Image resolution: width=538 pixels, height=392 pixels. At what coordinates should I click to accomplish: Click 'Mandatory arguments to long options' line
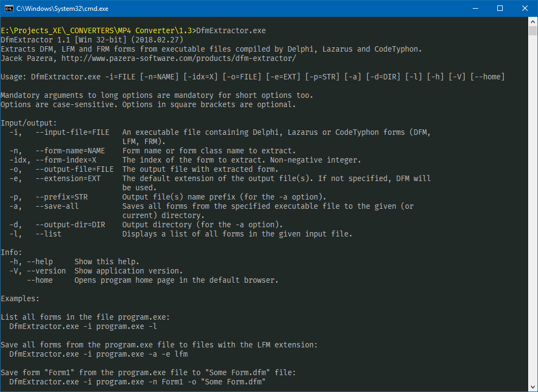(x=157, y=96)
